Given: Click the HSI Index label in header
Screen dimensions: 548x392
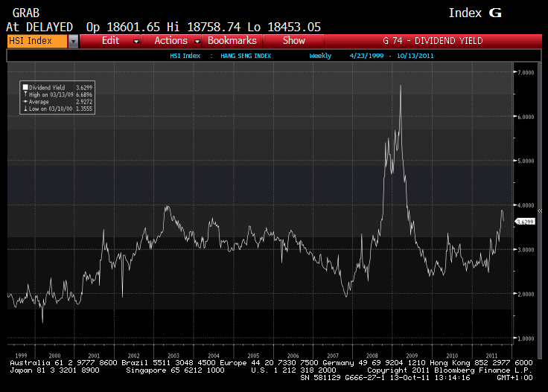Looking at the screenshot, I should pyautogui.click(x=185, y=56).
